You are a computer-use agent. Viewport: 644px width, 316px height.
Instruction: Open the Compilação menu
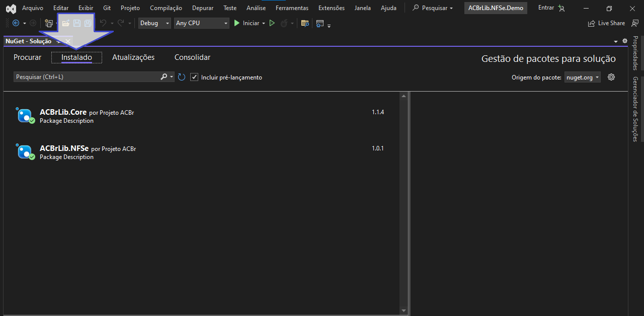pyautogui.click(x=166, y=8)
